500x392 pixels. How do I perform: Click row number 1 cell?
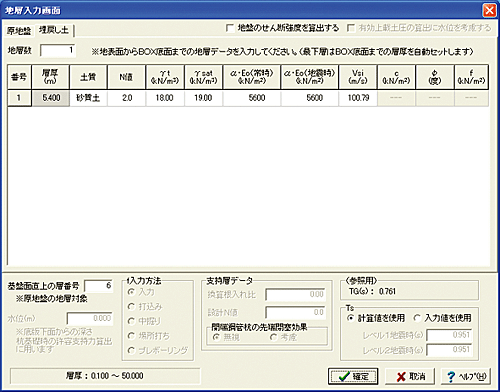(x=19, y=98)
